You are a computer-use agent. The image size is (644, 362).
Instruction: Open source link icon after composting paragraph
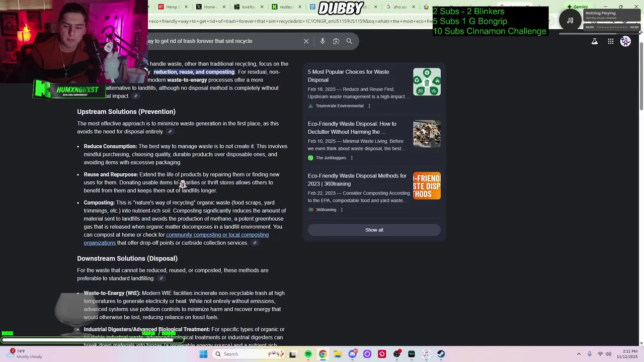(x=255, y=243)
